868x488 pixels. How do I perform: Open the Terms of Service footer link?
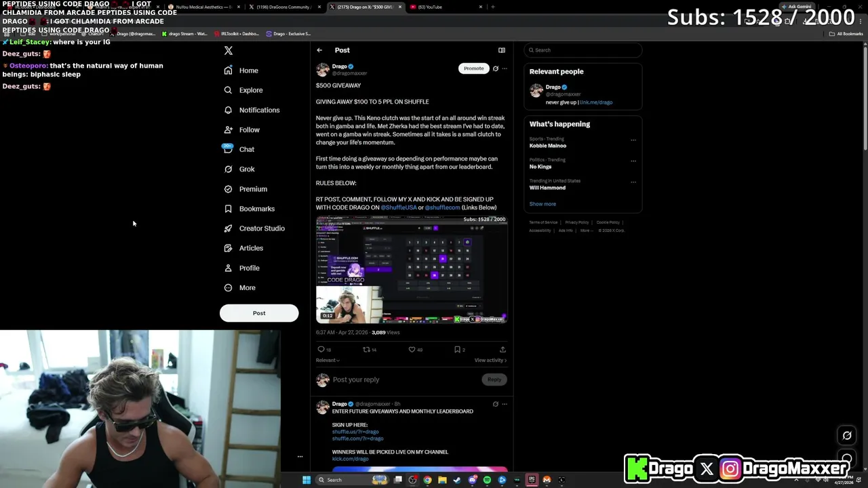click(x=543, y=222)
